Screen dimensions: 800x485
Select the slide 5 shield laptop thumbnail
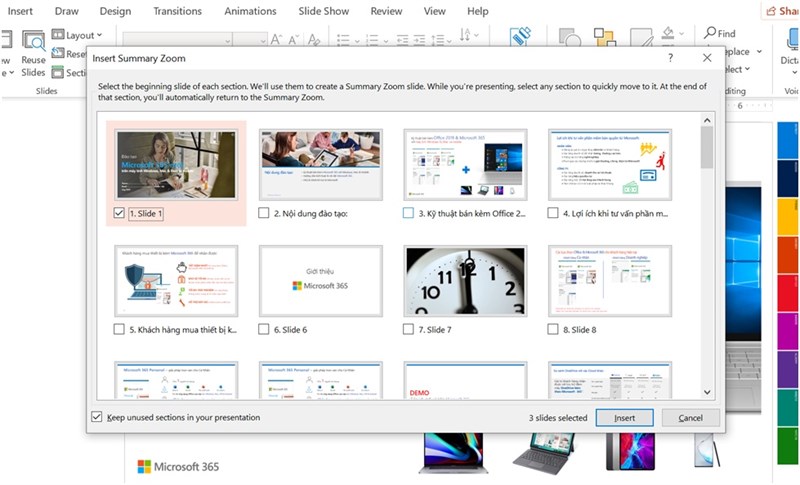[x=176, y=280]
